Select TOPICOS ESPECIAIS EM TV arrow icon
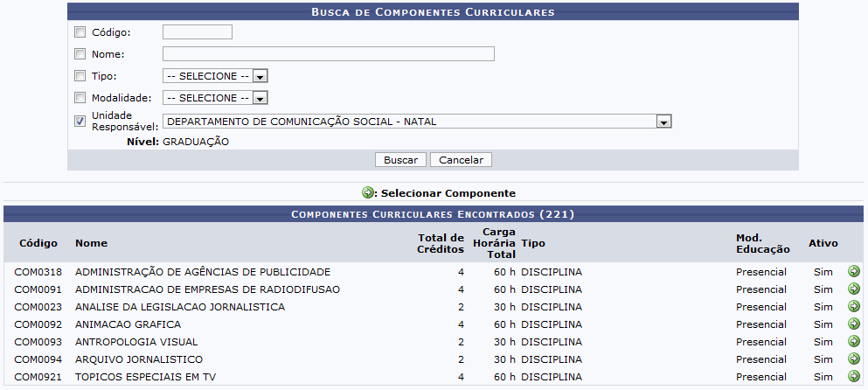This screenshot has height=390, width=868. [x=854, y=376]
